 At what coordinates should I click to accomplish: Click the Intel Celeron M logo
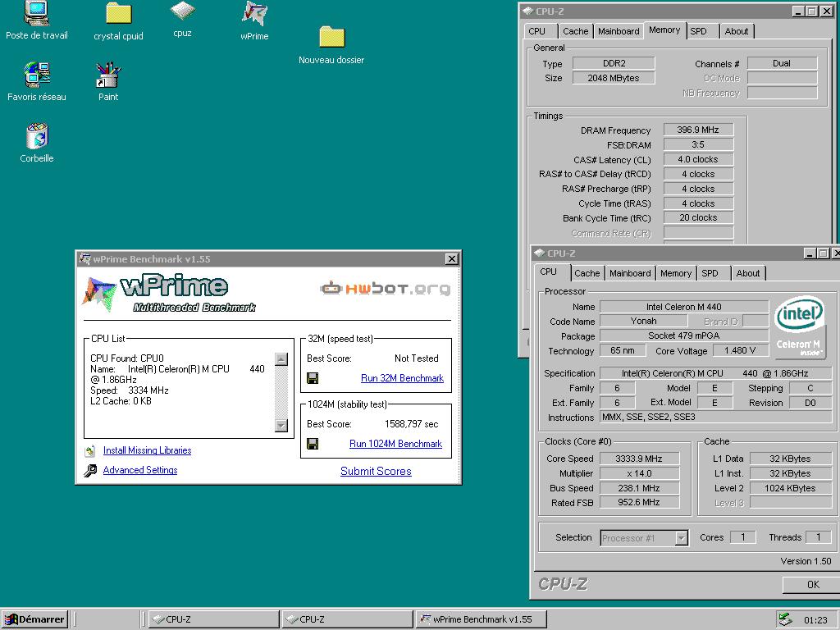(x=799, y=327)
